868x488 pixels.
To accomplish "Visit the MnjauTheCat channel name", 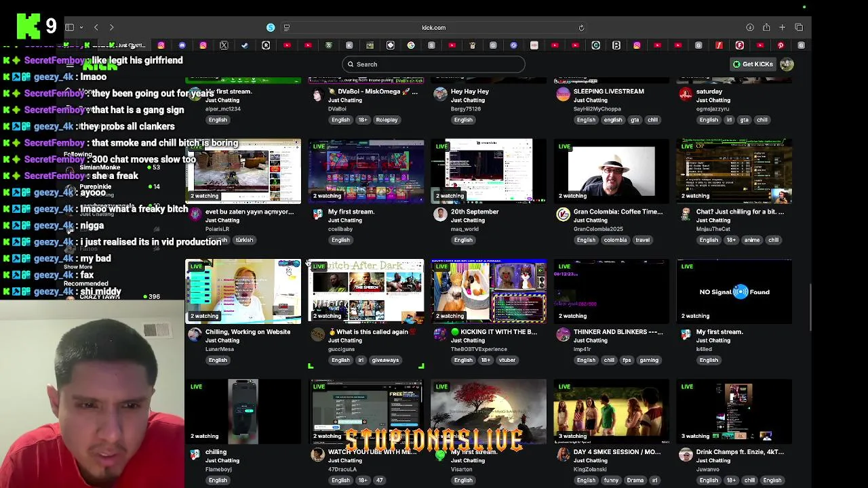I will 716,229.
